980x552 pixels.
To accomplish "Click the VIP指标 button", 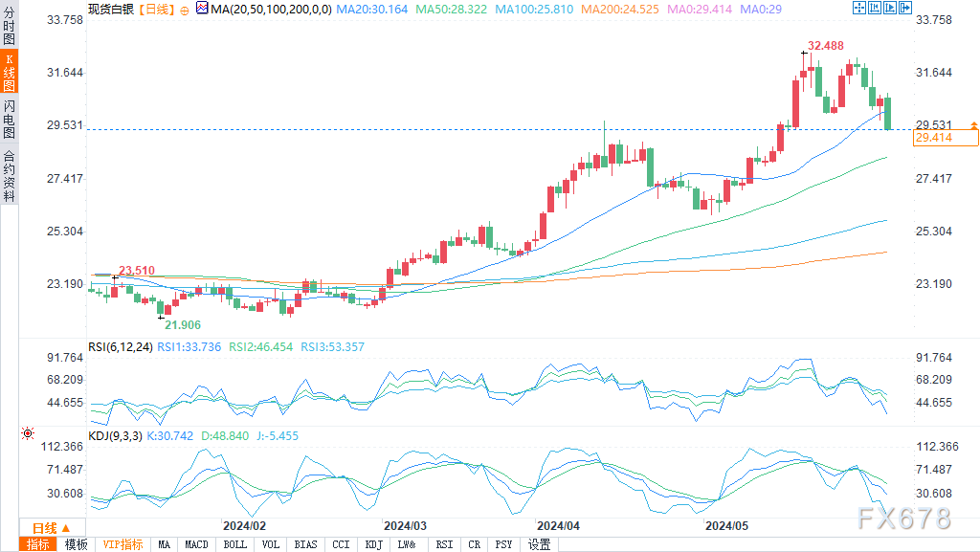I will click(x=122, y=544).
